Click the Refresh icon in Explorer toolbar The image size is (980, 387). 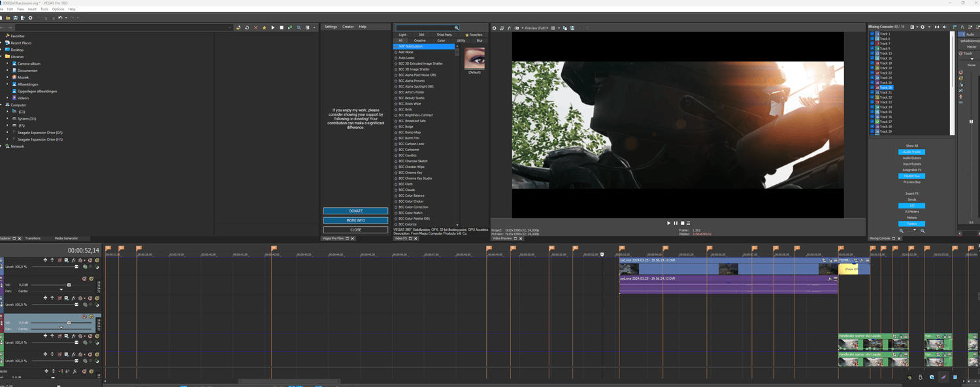pos(247,27)
